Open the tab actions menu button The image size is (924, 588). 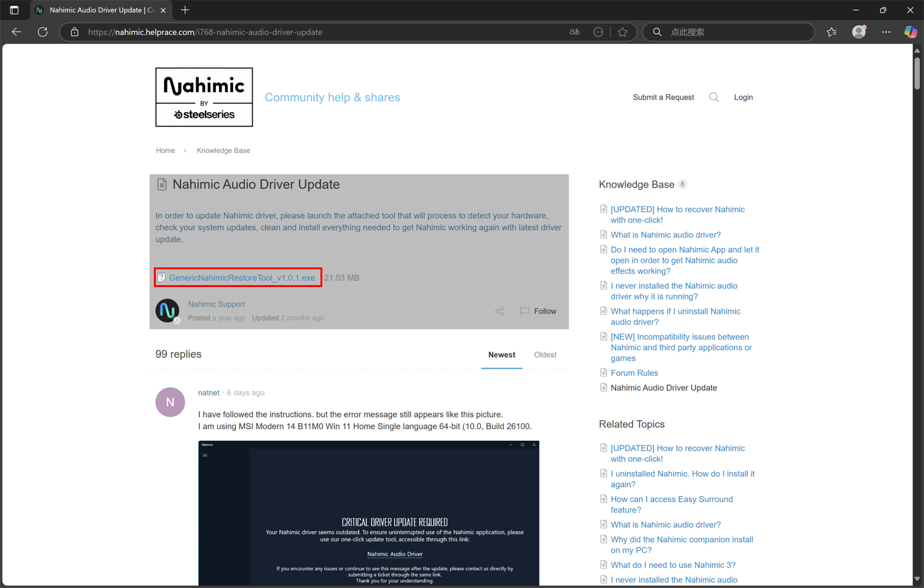(x=14, y=10)
